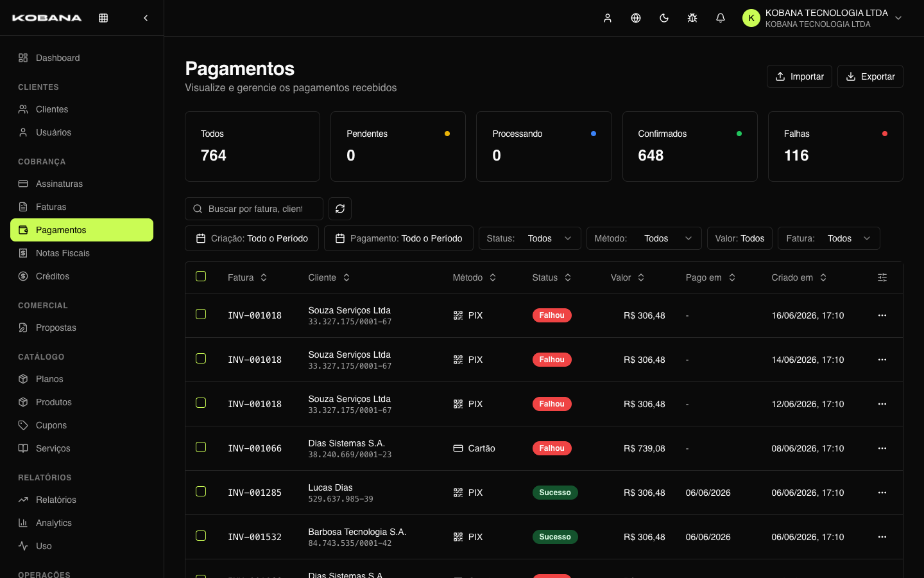Open row actions for INV-001066
Screen dimensions: 924x578
(x=882, y=448)
